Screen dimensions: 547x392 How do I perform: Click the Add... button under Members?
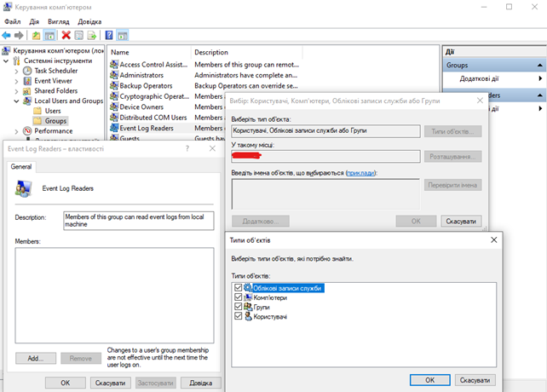point(36,359)
